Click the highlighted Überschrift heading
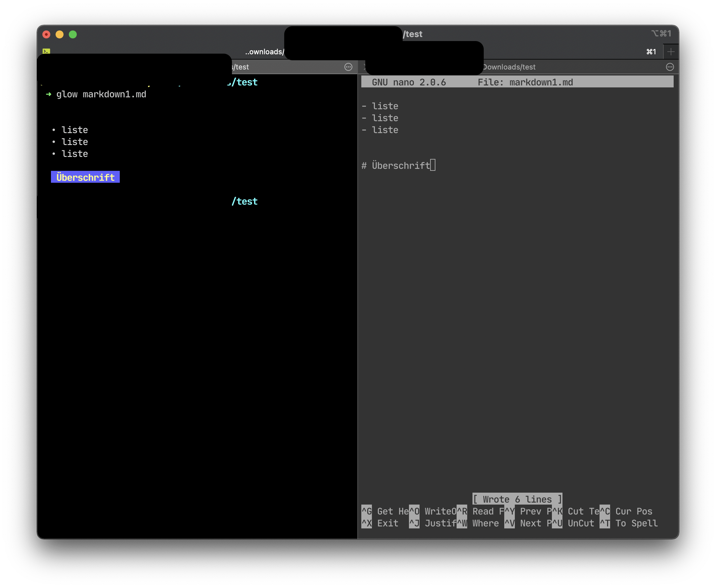The image size is (716, 588). (85, 177)
